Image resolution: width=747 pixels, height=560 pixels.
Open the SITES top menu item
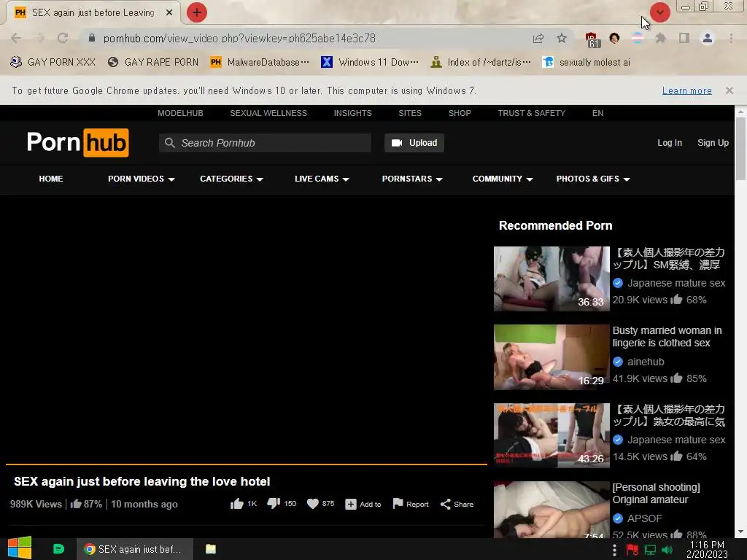pos(410,113)
